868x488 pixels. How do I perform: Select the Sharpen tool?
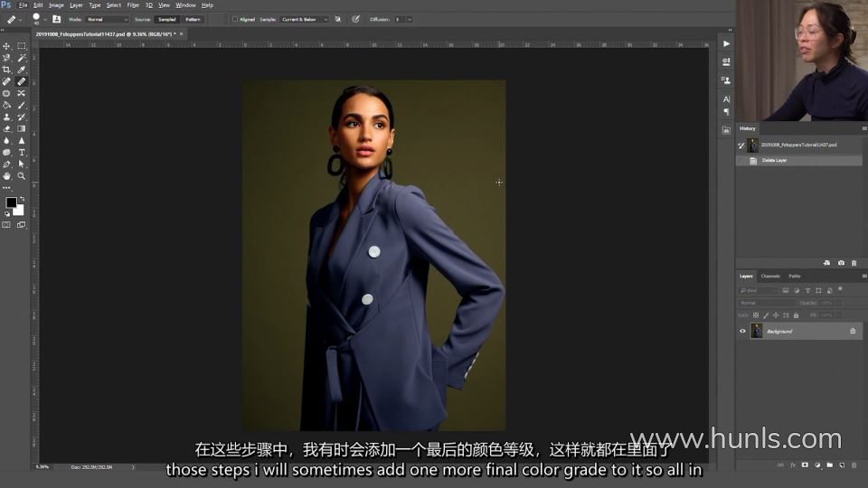point(21,141)
